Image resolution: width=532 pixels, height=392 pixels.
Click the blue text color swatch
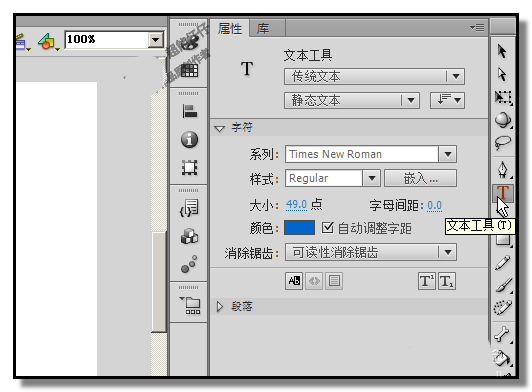299,228
